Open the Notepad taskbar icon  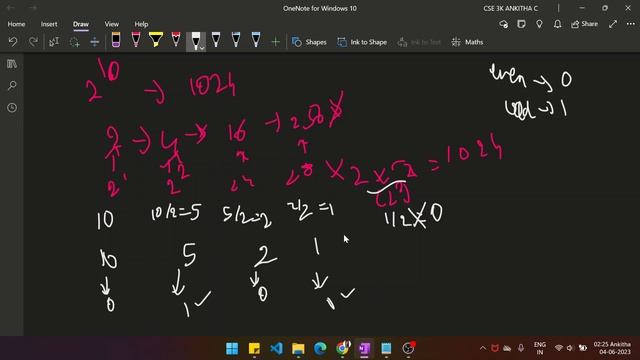click(x=386, y=348)
